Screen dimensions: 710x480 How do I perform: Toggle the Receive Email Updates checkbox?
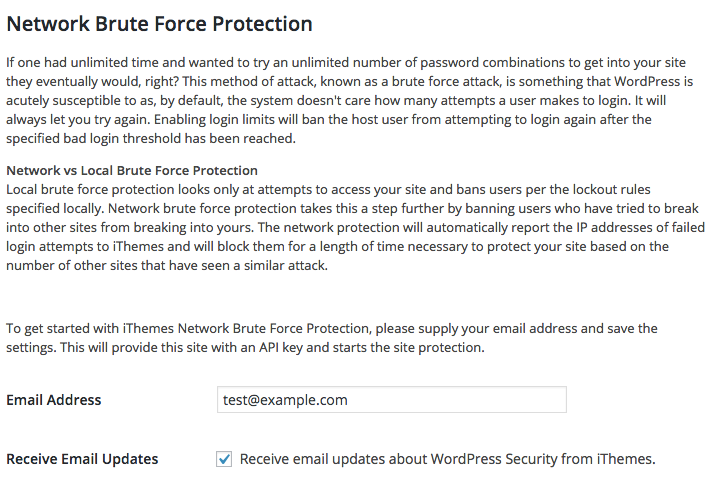pos(224,459)
